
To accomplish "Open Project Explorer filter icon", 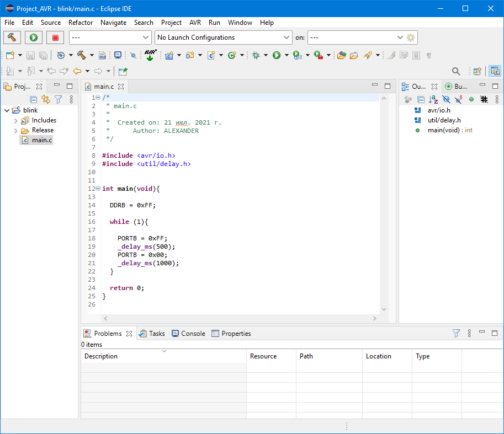I will click(58, 99).
